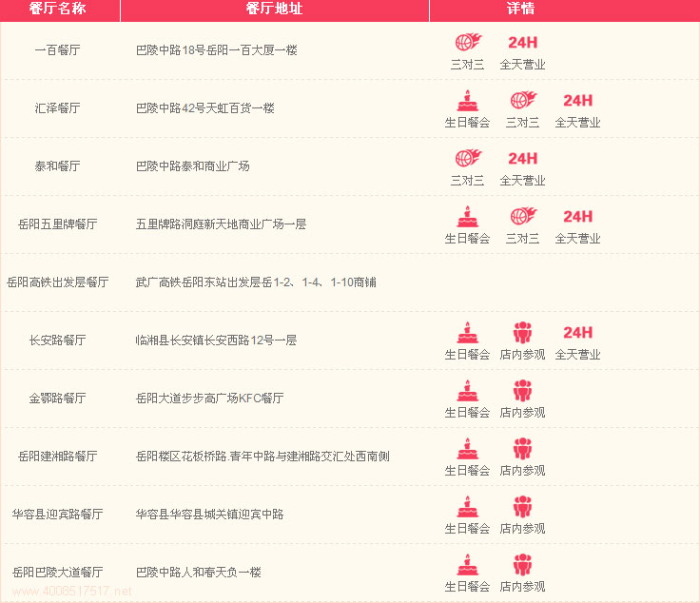The image size is (700, 603).
Task: Click address 巴陵中路42号天虹百货一楼
Action: [204, 108]
